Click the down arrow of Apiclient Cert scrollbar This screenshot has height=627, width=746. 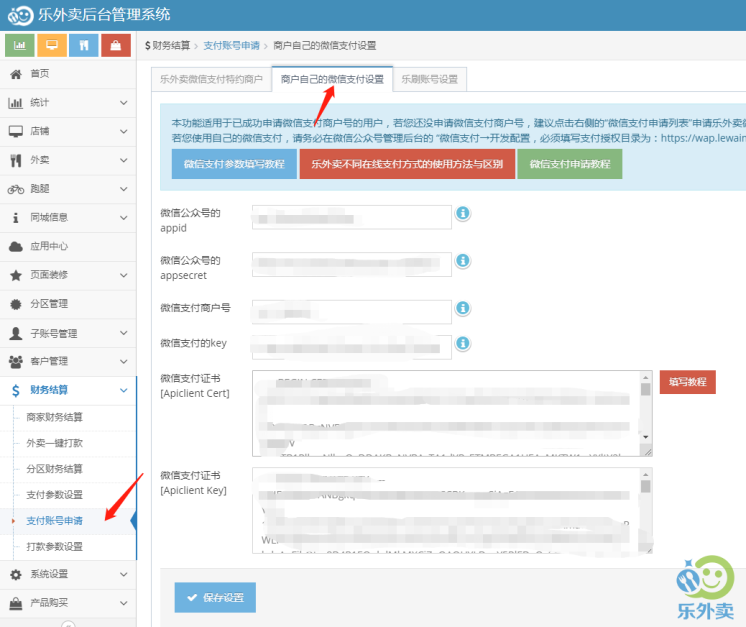pos(646,437)
